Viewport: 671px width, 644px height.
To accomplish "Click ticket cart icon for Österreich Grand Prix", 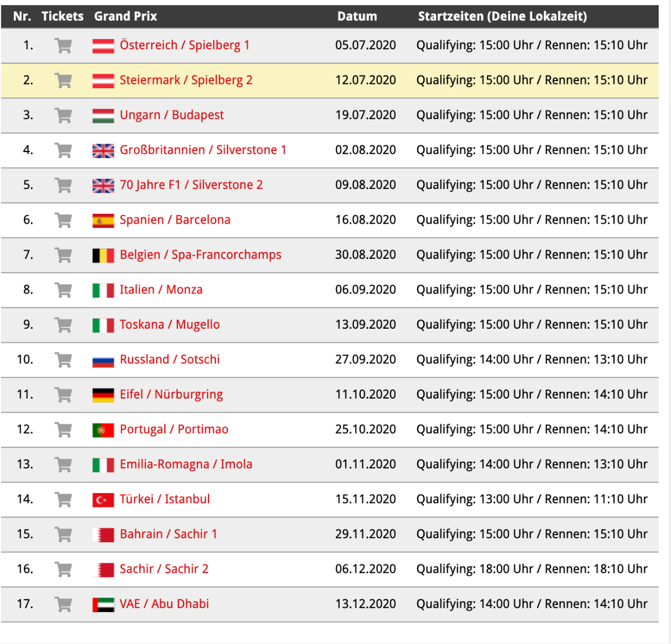I will click(63, 46).
